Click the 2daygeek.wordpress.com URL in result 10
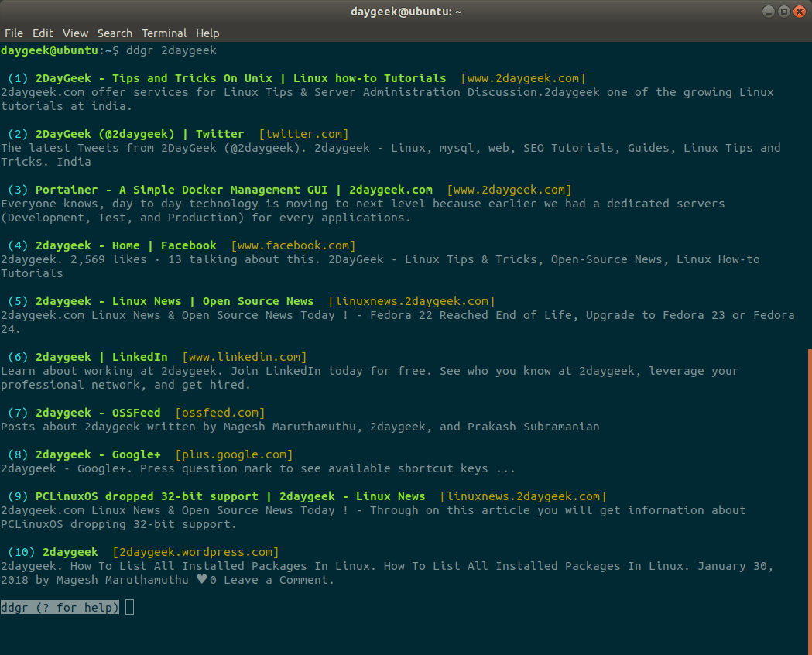 point(196,552)
